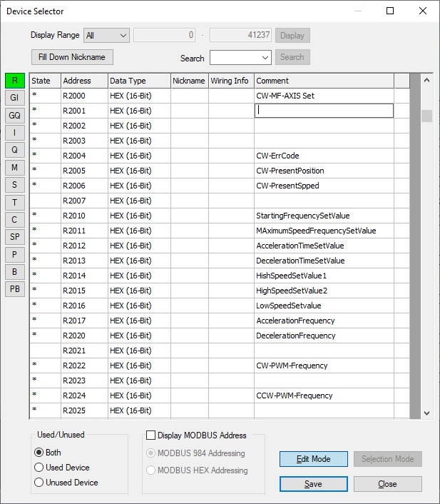
Task: Click the vertical scrollbar thumb
Action: point(426,116)
